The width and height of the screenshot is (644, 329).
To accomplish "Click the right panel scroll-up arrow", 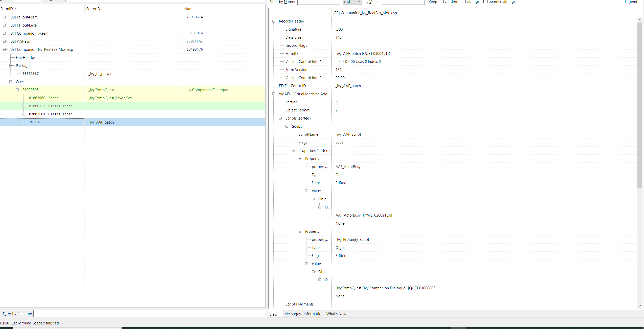I will coord(640,20).
